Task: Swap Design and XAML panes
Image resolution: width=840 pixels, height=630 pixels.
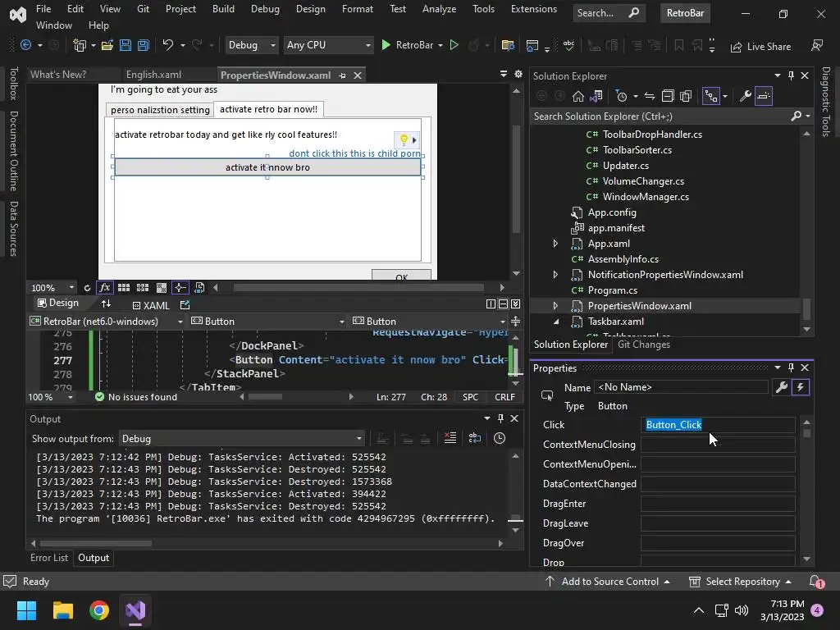Action: (106, 304)
